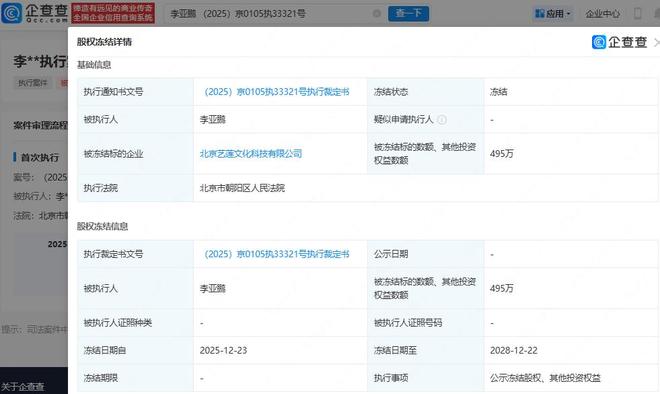The width and height of the screenshot is (660, 394).
Task: Select the 执行案件 tag in background page
Action: pyautogui.click(x=32, y=83)
